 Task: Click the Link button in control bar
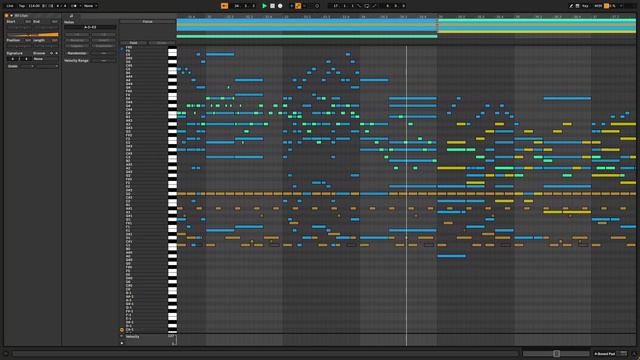9,6
